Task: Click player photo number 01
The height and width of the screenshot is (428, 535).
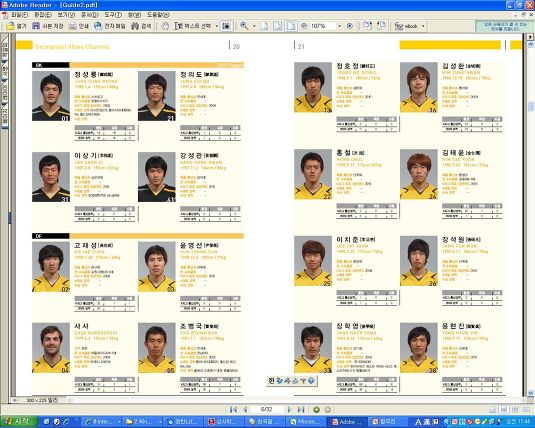Action: coord(51,96)
